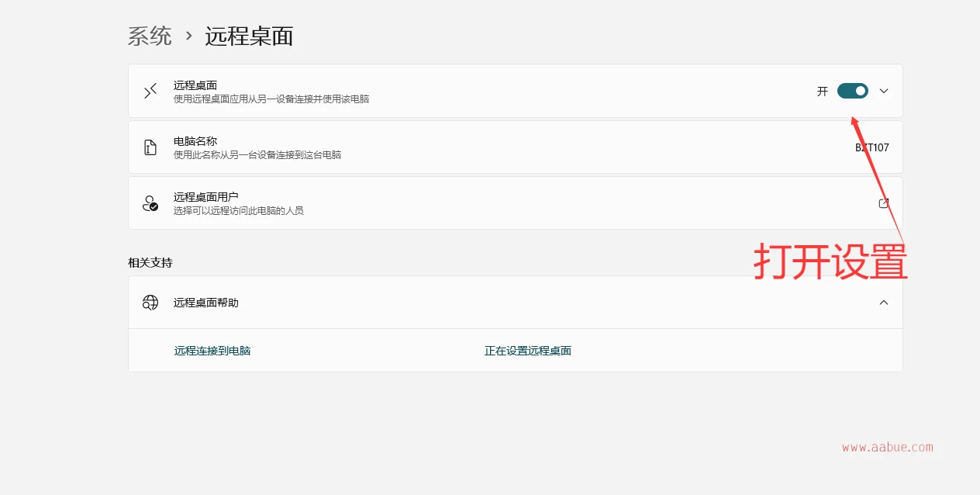980x495 pixels.
Task: Click description 使用此名称从另一台设备连接到这台电脑
Action: tap(257, 154)
